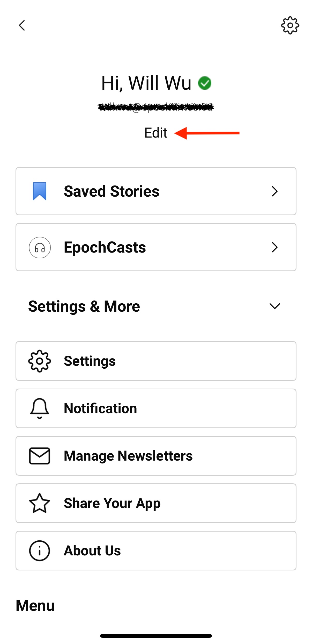Tap the bell icon for Notification
Viewport: 312px width, 644px height.
coord(40,408)
